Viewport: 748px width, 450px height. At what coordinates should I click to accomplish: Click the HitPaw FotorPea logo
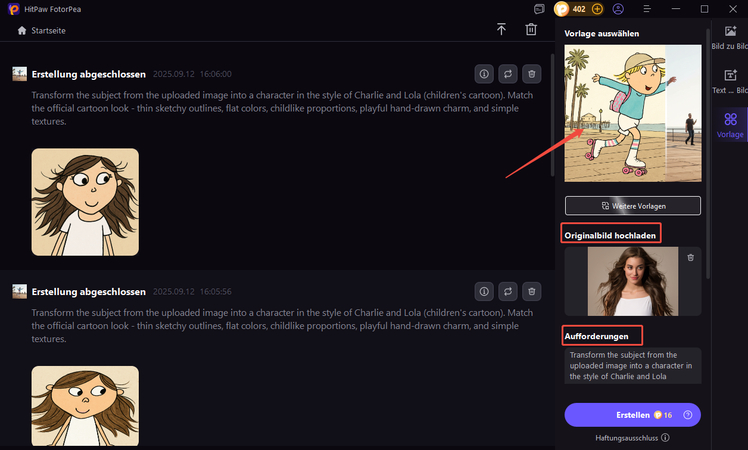coord(14,9)
